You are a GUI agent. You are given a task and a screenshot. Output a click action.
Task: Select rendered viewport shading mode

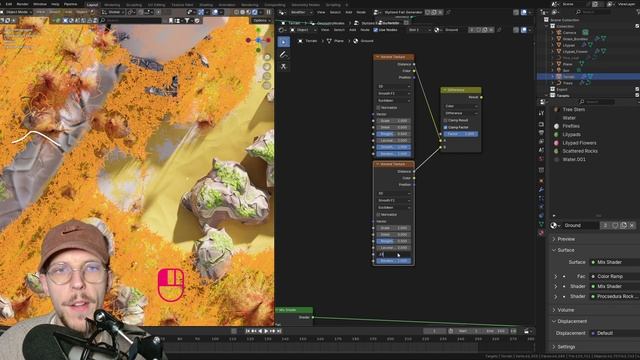tap(255, 12)
